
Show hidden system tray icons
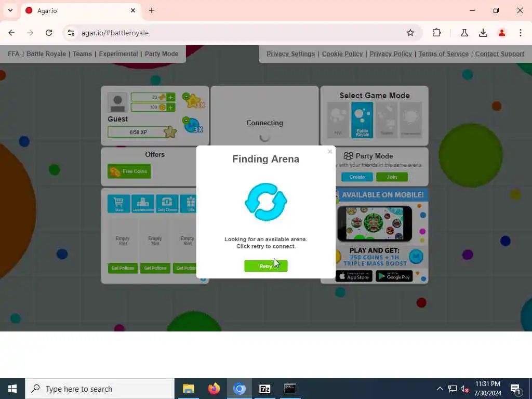[440, 389]
